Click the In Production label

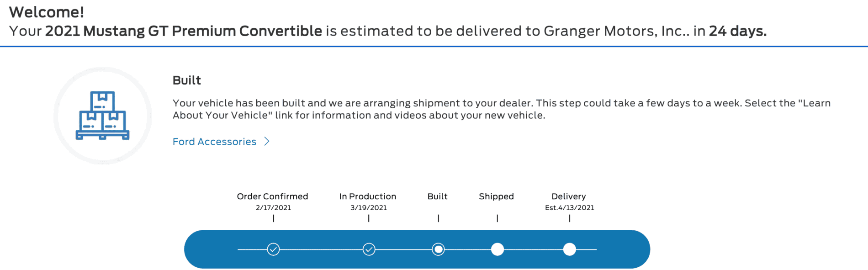pyautogui.click(x=368, y=196)
